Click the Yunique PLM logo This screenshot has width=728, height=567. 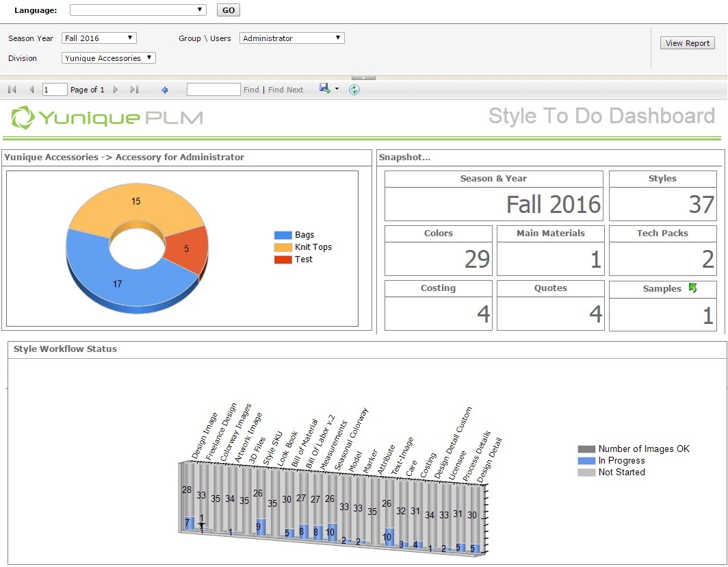[x=107, y=118]
